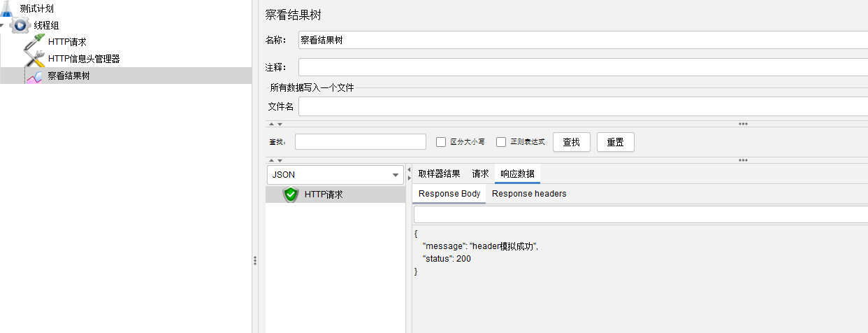Click the collapse arrows above results pane

276,160
